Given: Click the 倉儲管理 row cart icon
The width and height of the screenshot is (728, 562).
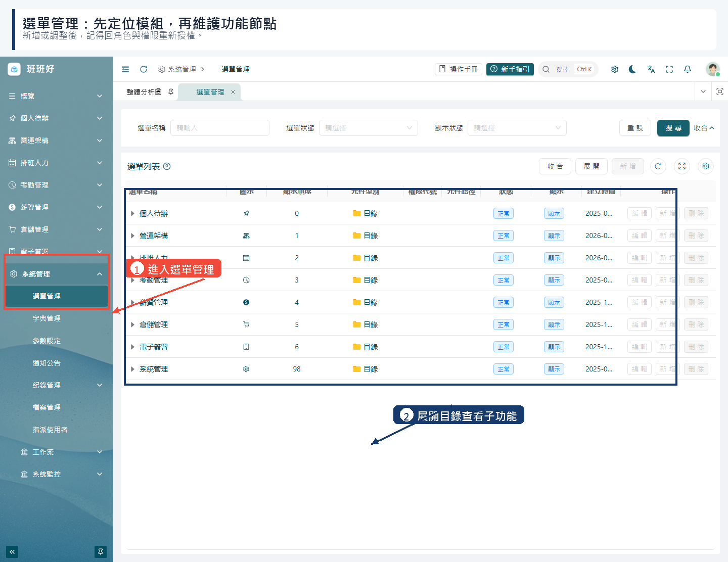Looking at the screenshot, I should tap(246, 324).
